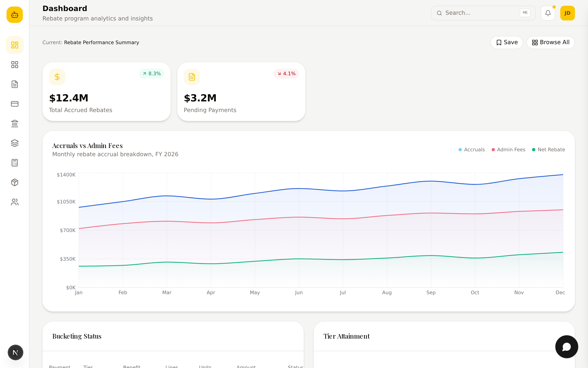The image size is (588, 368).
Task: Open the calculator sidebar icon
Action: (14, 163)
